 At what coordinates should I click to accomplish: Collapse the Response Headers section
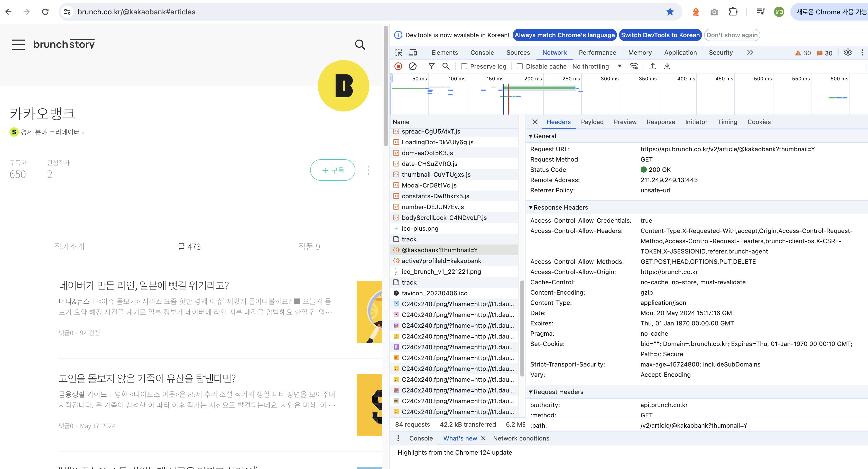tap(530, 208)
